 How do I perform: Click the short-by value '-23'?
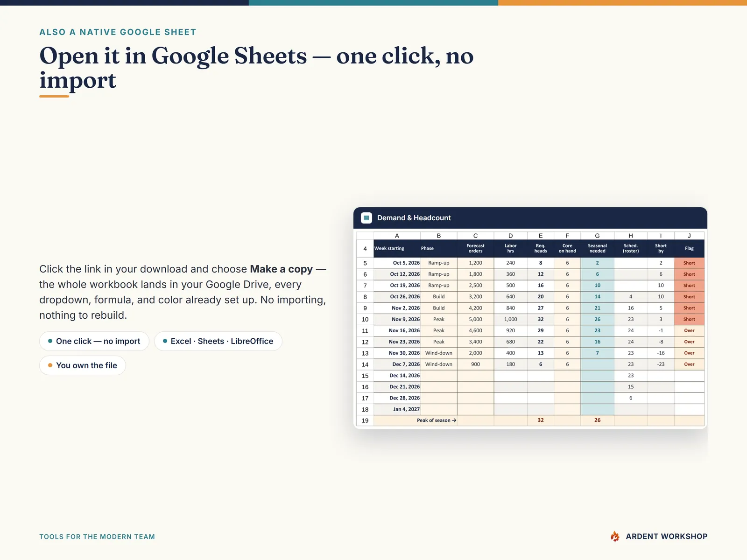[x=661, y=364]
